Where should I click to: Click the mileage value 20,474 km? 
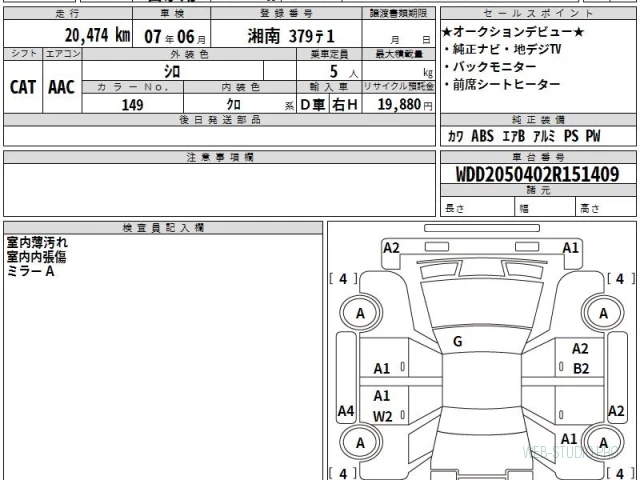(98, 35)
